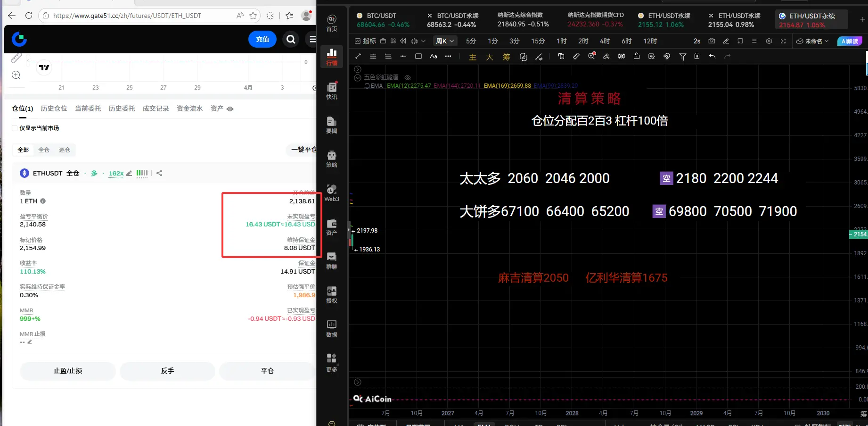Viewport: 868px width, 426px height.
Task: Select the rectangle shape drawing tool
Action: (418, 56)
